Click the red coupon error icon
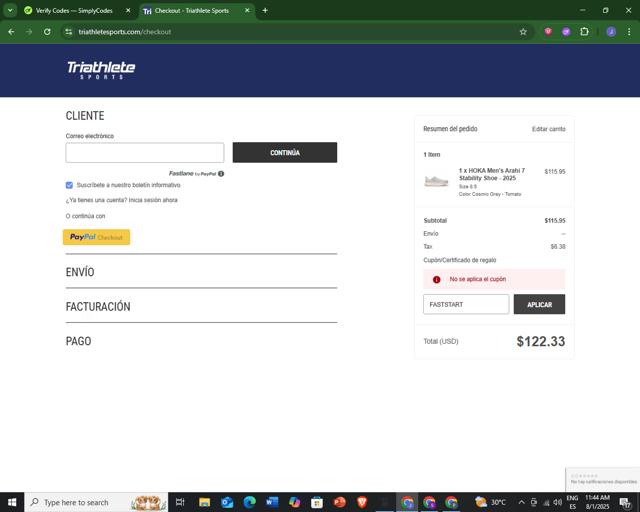The image size is (640, 512). pos(436,280)
